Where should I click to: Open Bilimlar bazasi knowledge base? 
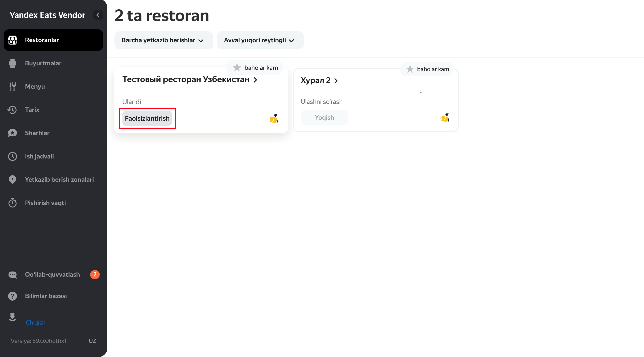pyautogui.click(x=53, y=296)
